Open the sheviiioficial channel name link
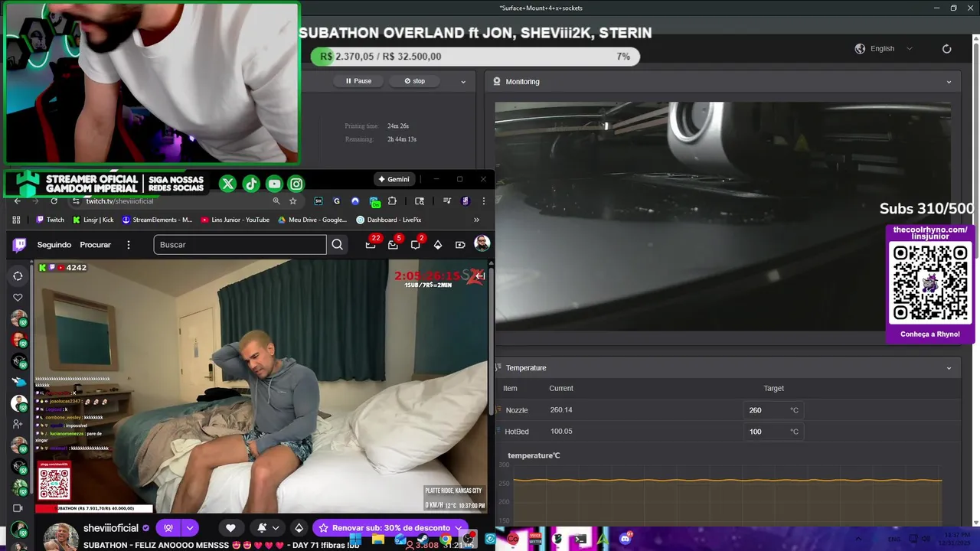Viewport: 980px width, 551px height. click(x=111, y=528)
